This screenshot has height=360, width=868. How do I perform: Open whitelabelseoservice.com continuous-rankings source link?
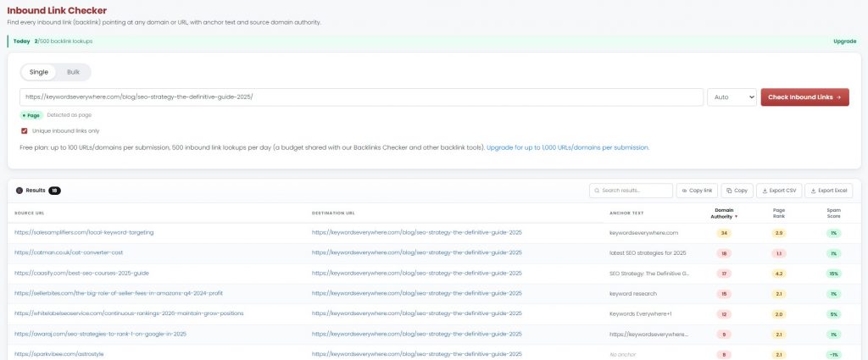[x=129, y=313]
